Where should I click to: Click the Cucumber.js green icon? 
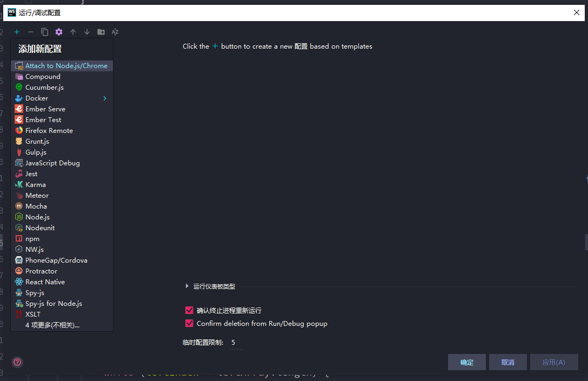coord(19,87)
